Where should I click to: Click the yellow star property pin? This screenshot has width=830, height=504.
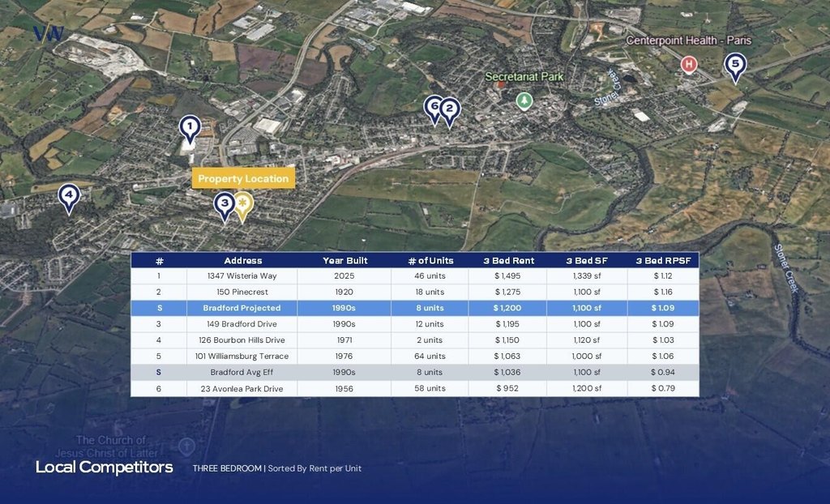[242, 204]
